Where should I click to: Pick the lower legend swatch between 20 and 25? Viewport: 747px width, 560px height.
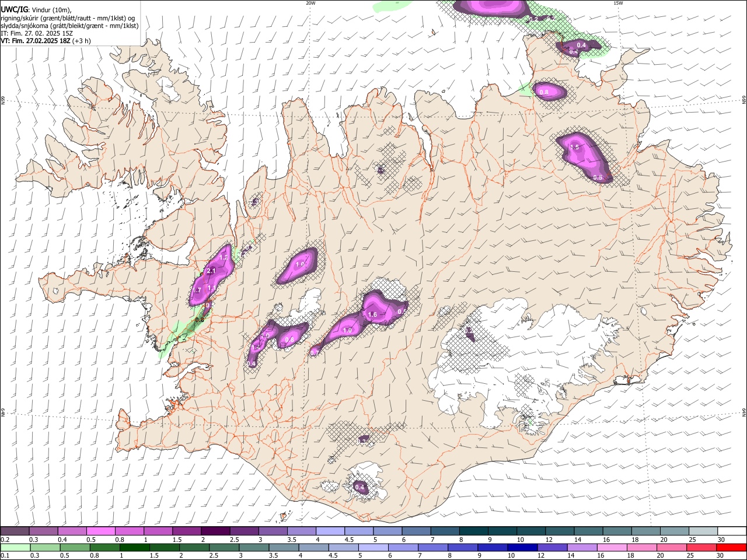click(671, 547)
